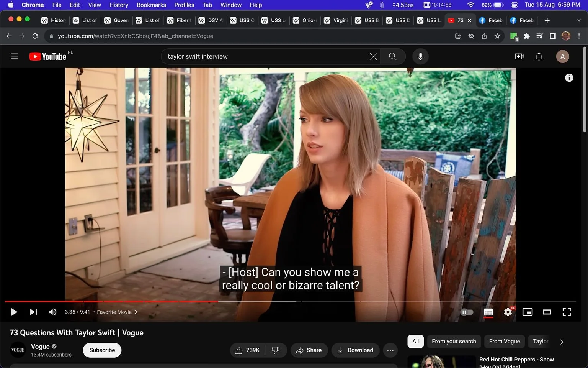Show more filter chips arrow
This screenshot has width=588, height=368.
point(562,342)
